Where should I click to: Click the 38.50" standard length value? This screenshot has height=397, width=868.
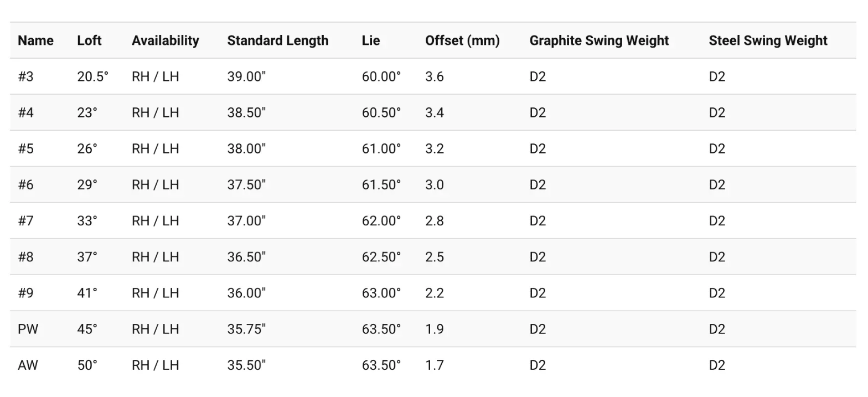tap(246, 112)
